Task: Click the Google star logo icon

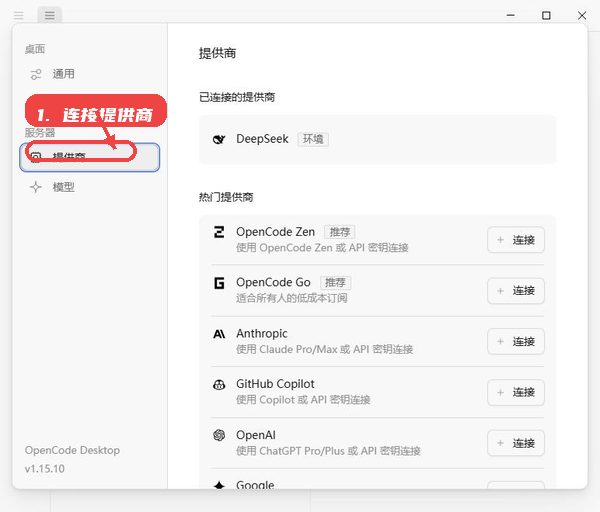Action: (x=219, y=485)
